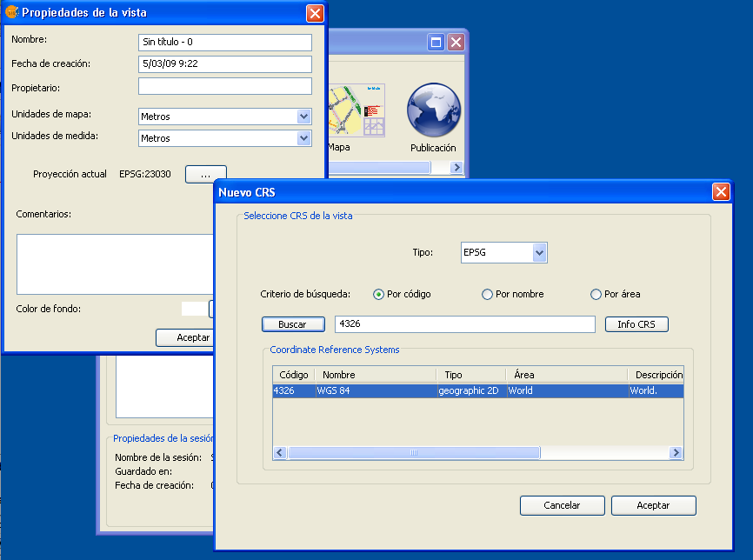Close the Nuevo CRS dialog
Viewport: 753px width, 560px height.
(721, 192)
